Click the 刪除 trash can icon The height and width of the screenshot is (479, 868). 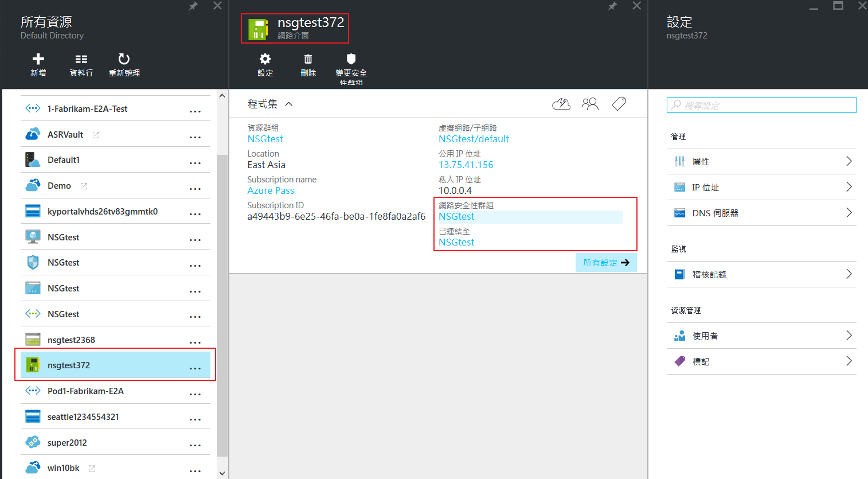(308, 59)
